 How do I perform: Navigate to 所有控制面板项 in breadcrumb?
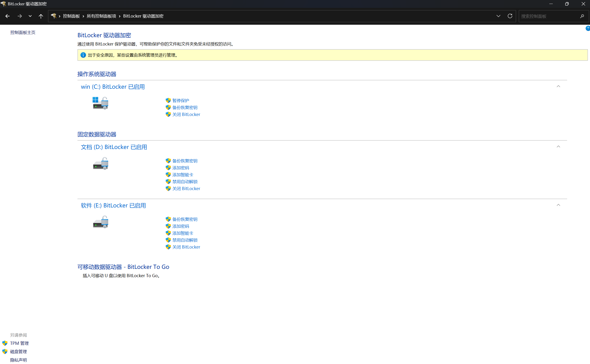click(x=101, y=16)
